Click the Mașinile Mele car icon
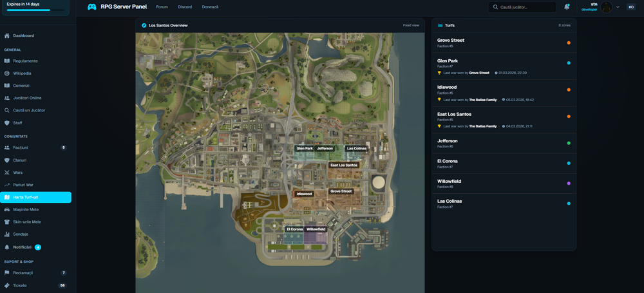The height and width of the screenshot is (293, 644). [x=7, y=209]
